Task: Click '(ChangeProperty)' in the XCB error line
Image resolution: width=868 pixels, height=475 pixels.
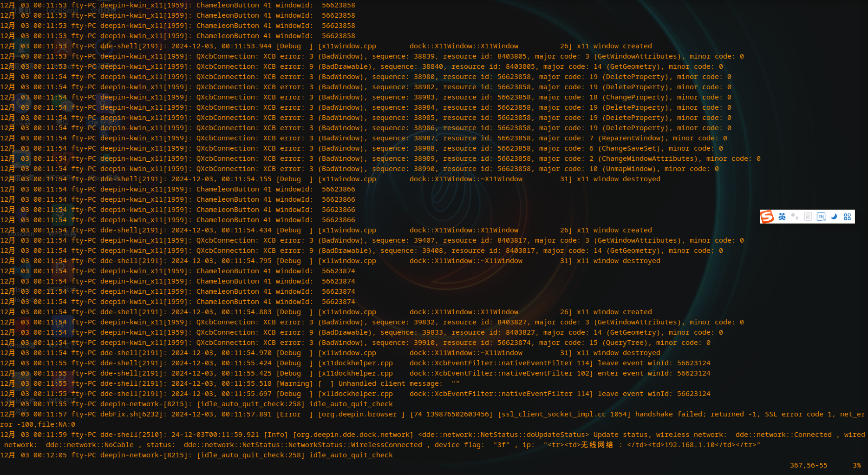Action: click(635, 97)
